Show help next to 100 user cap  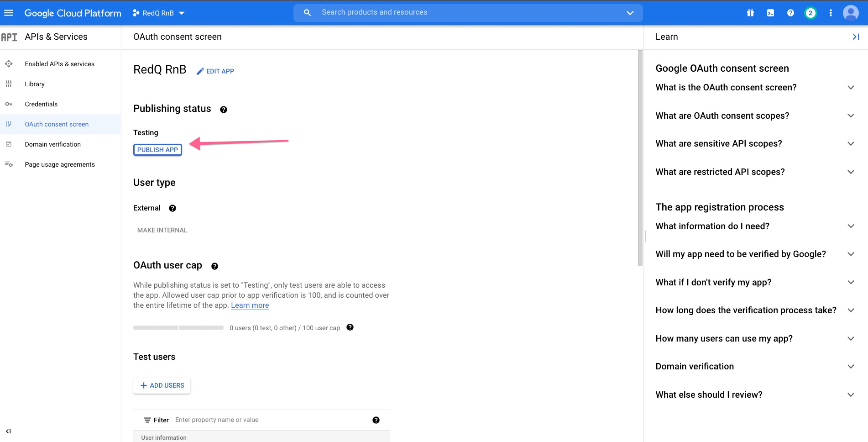click(350, 327)
